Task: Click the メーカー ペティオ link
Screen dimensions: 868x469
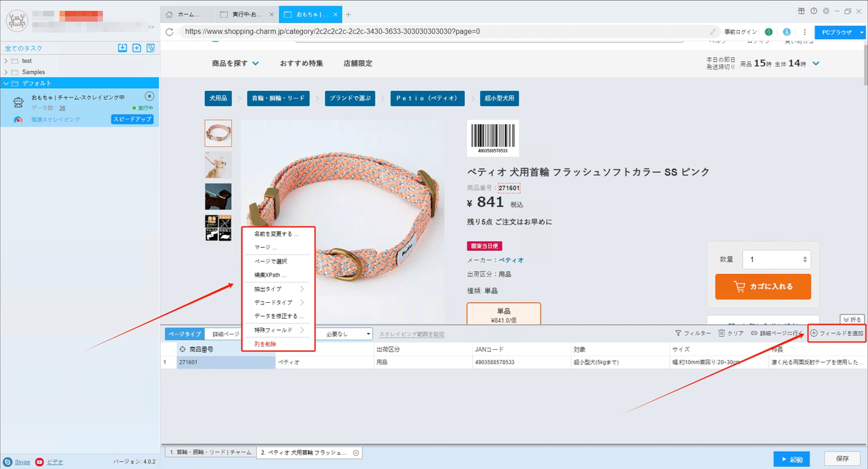Action: (513, 259)
